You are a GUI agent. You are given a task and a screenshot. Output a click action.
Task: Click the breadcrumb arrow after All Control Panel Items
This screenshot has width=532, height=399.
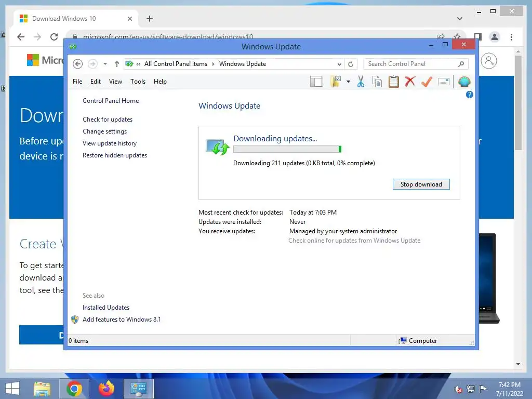point(214,64)
